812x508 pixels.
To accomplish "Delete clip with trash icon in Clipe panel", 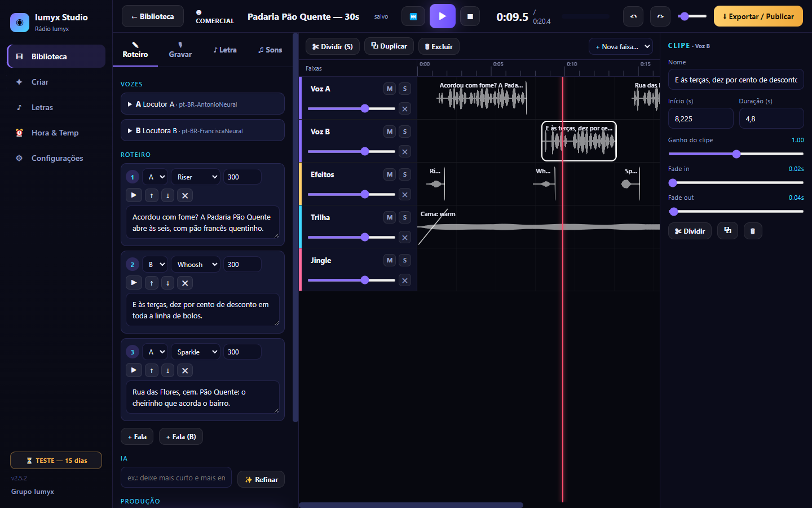I will pos(753,231).
